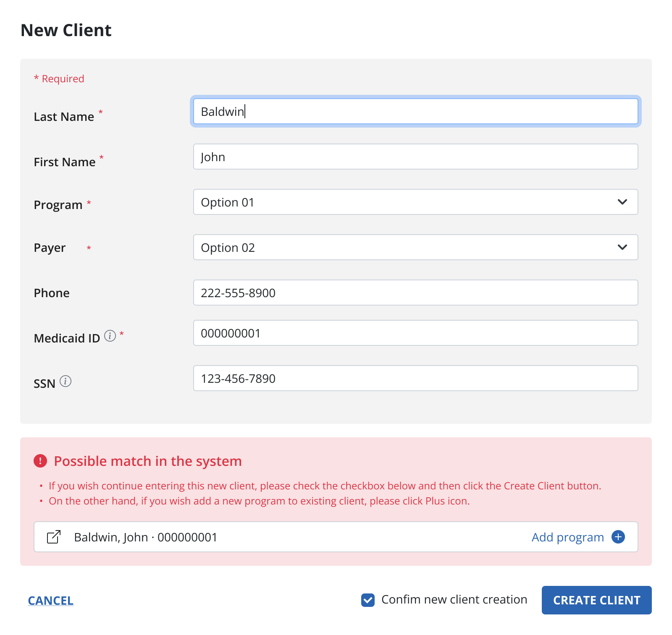Click the red alert icon in match warning
Screen dimensions: 672x635
pyautogui.click(x=40, y=461)
